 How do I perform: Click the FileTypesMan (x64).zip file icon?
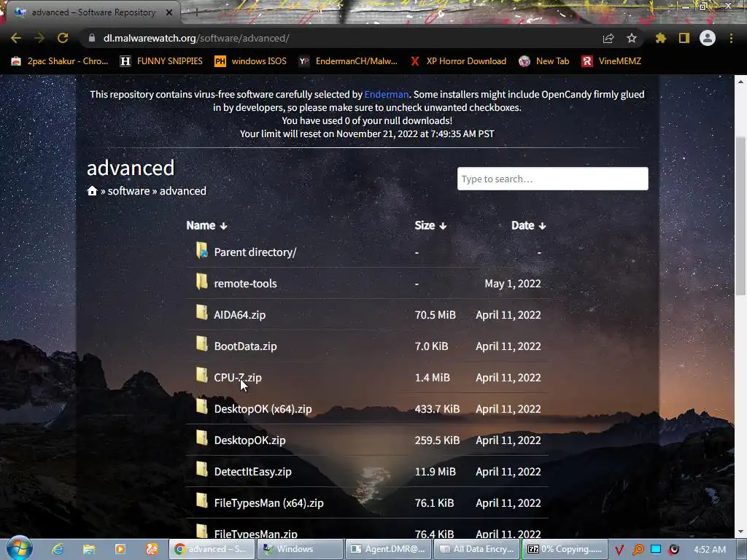[201, 502]
